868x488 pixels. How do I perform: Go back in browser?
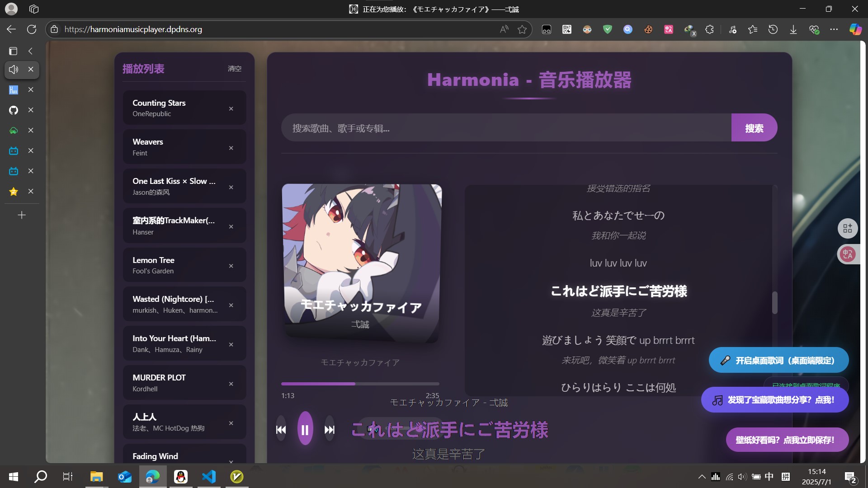click(11, 29)
